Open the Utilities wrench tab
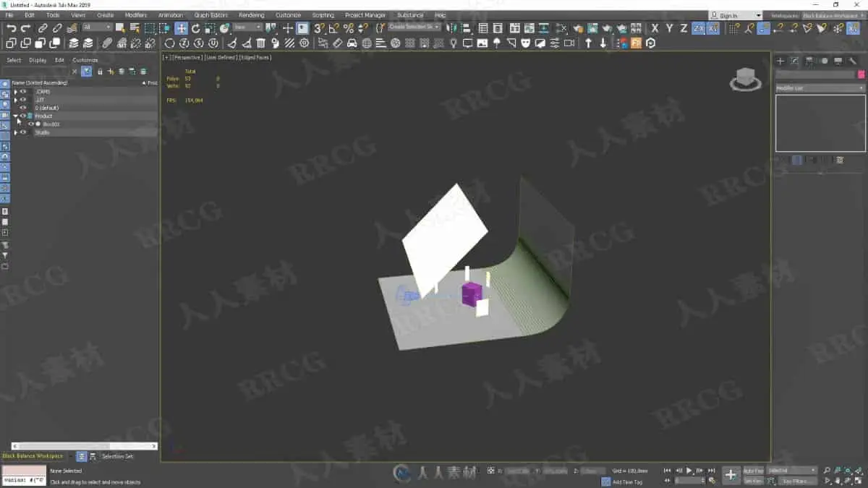The height and width of the screenshot is (488, 868). click(852, 61)
